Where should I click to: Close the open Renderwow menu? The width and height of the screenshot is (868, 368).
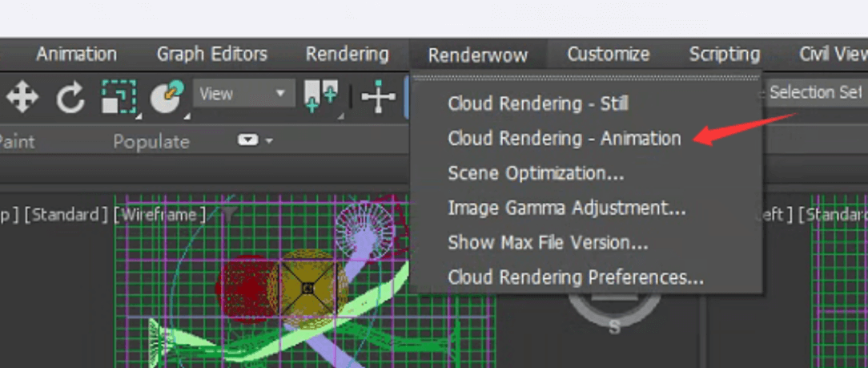point(478,55)
